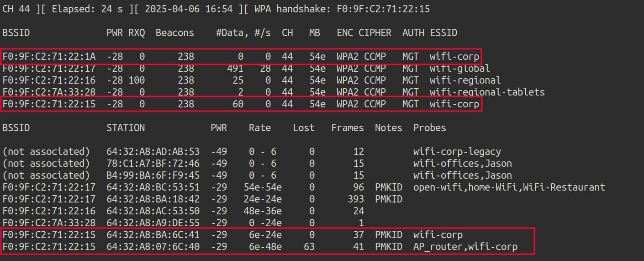644x261 pixels.
Task: Click the wifi-corp-legacy probe entry
Action: pyautogui.click(x=457, y=152)
